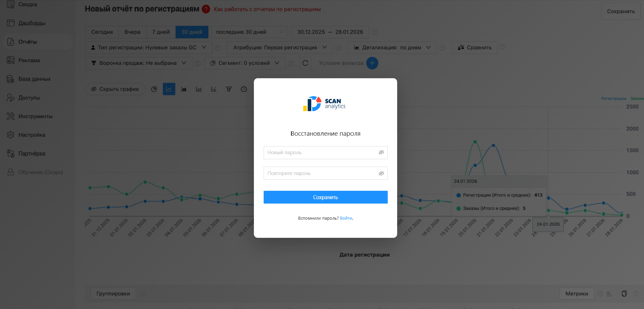Click the Новый пароль input field
Image resolution: width=644 pixels, height=309 pixels.
pyautogui.click(x=325, y=152)
